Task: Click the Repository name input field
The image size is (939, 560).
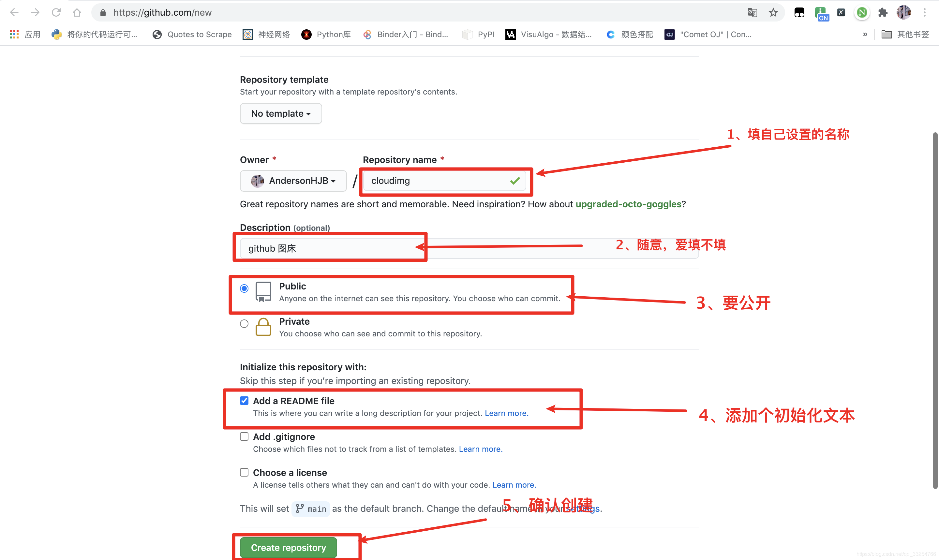Action: (x=447, y=181)
